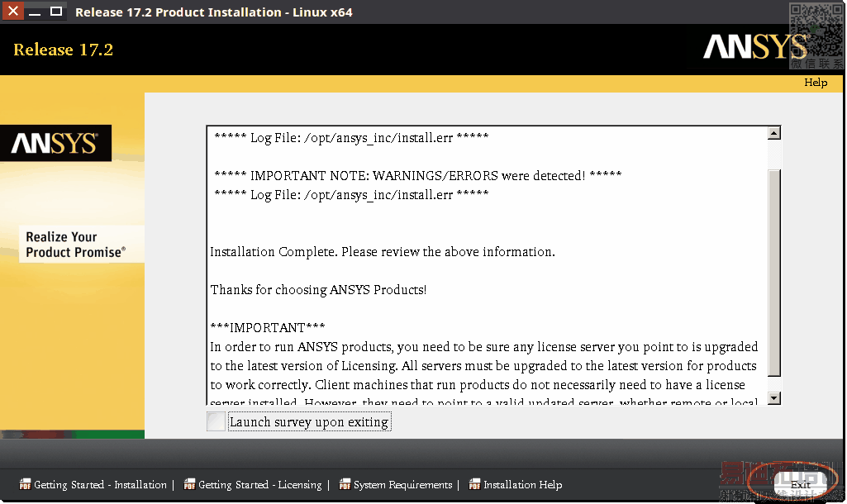
Task: Click the ANSYS logo in top banner
Action: [x=754, y=46]
